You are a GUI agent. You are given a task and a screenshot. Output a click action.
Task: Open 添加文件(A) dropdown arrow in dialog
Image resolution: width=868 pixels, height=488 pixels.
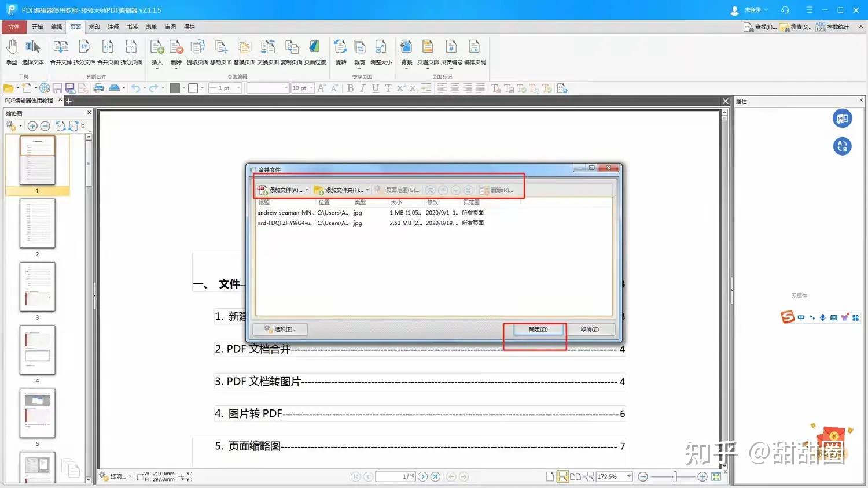(x=307, y=190)
